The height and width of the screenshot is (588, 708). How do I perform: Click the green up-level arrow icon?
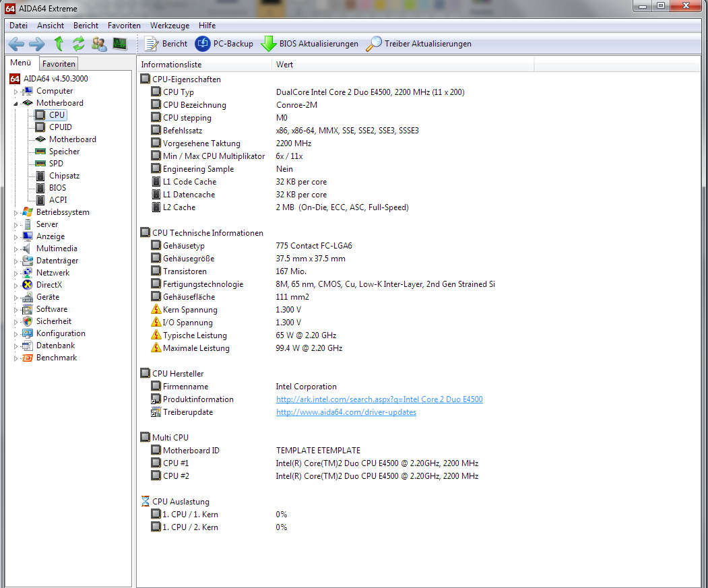pyautogui.click(x=59, y=44)
